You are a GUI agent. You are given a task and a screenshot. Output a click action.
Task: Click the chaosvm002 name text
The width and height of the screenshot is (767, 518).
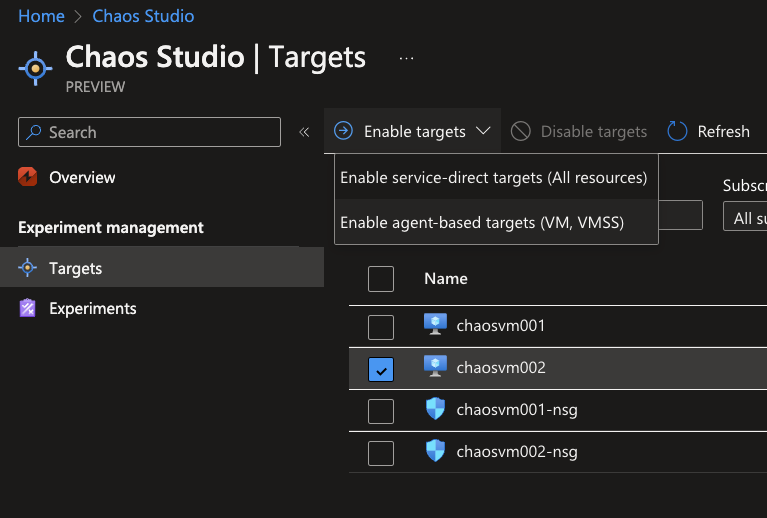tap(501, 367)
